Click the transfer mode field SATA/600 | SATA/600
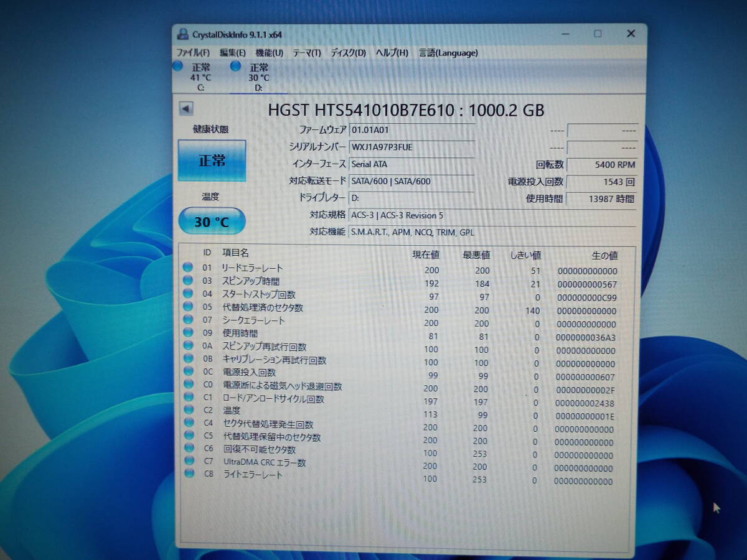Image resolution: width=747 pixels, height=560 pixels. (411, 181)
